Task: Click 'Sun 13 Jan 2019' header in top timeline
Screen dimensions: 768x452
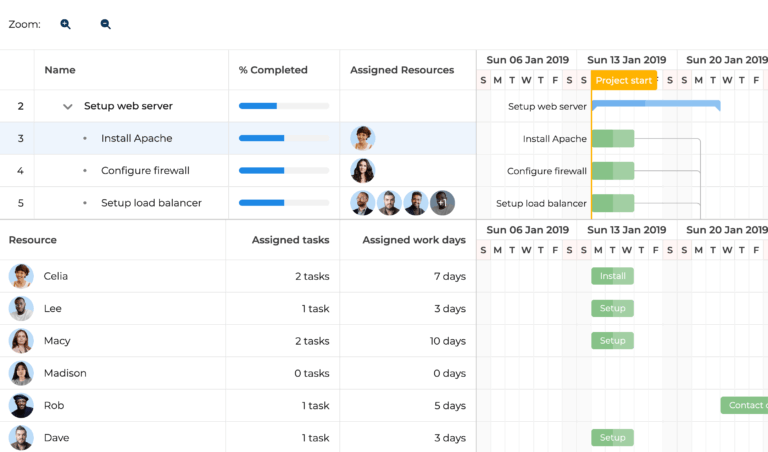Action: pyautogui.click(x=626, y=60)
